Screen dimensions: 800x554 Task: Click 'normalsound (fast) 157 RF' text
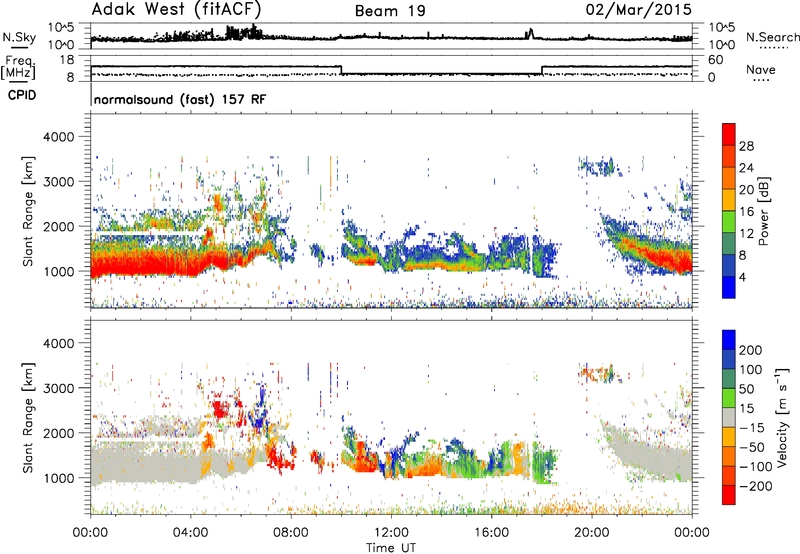coord(180,99)
